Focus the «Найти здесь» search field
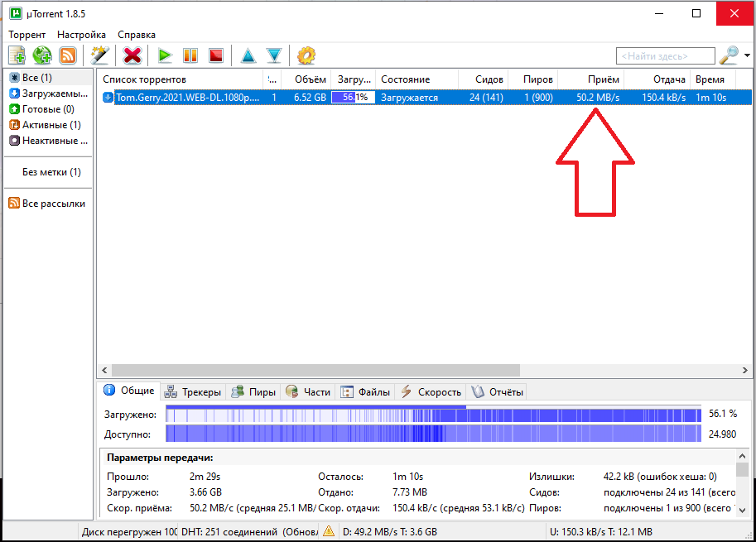Viewport: 756px width, 542px height. [x=666, y=56]
